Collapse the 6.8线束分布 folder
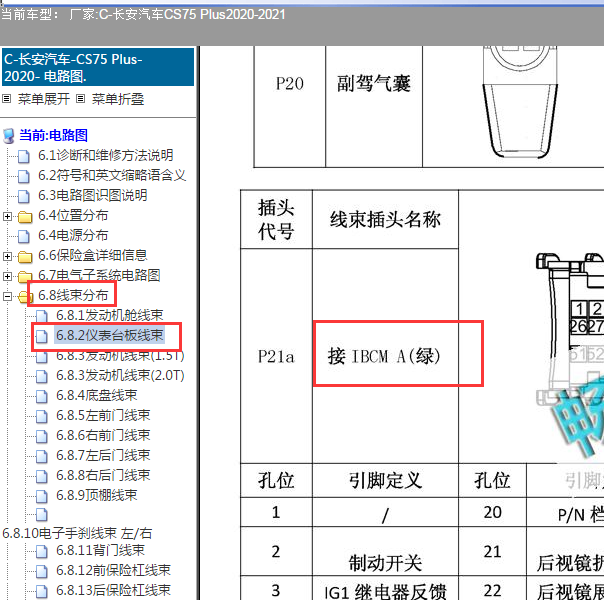 (x=7, y=297)
